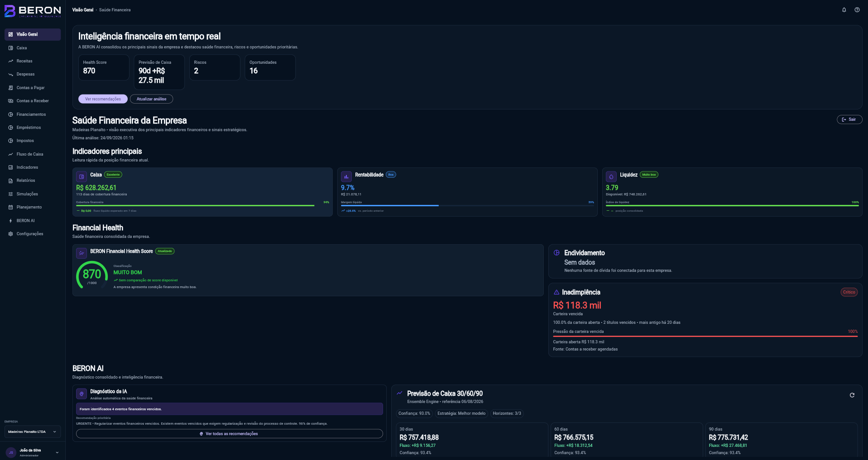Open the Fluxo de Caixa section

pos(33,154)
